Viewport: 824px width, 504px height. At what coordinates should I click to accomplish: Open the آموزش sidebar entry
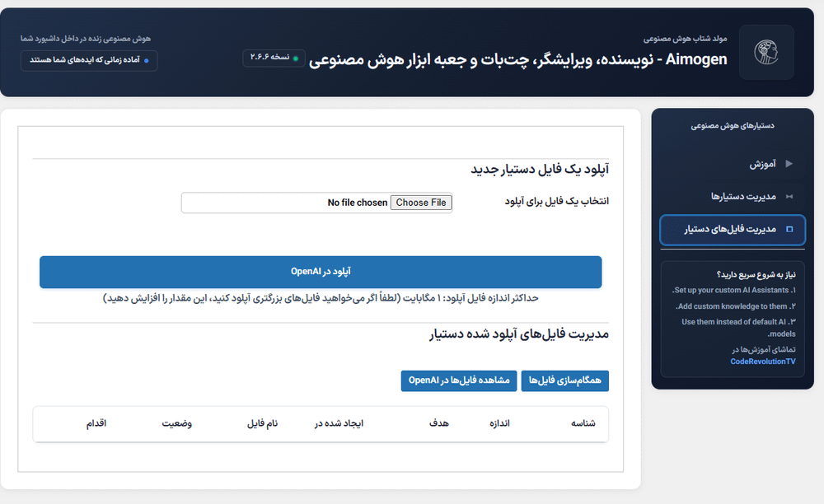765,163
